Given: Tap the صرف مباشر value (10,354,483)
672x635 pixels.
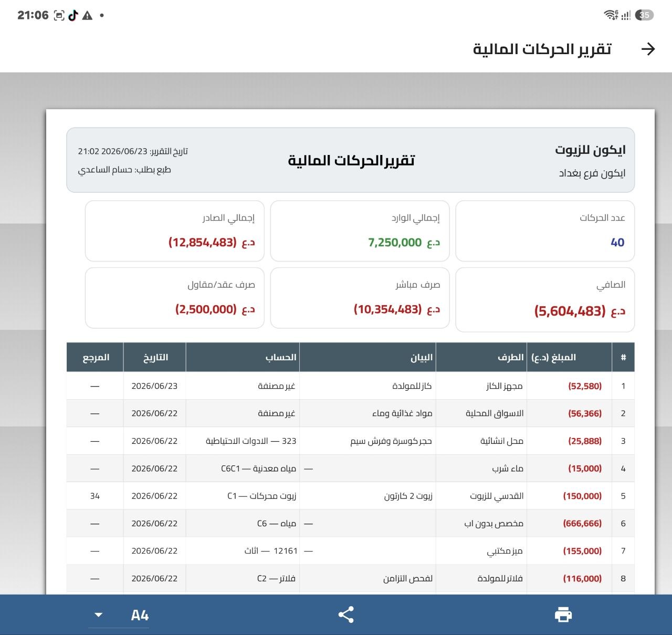Looking at the screenshot, I should click(x=397, y=309).
